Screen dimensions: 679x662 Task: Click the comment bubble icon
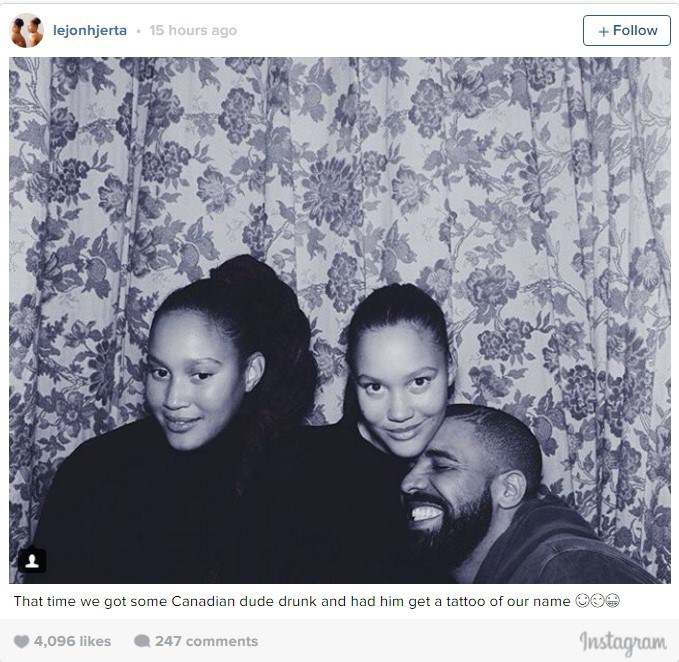142,641
